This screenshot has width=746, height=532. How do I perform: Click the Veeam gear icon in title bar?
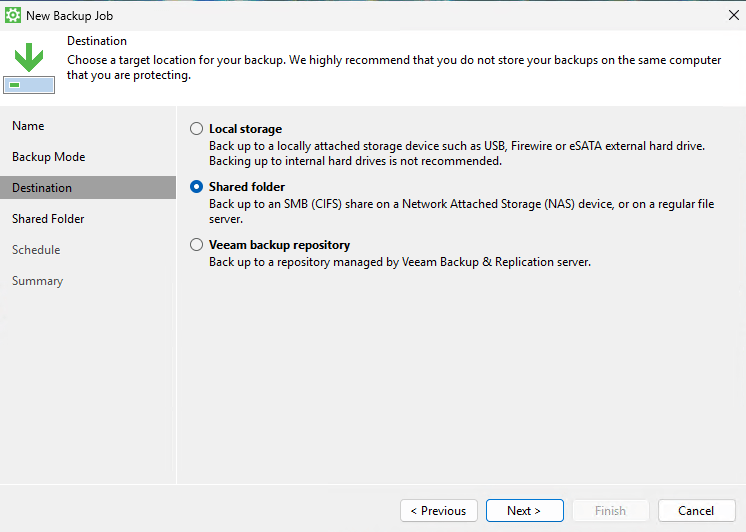point(13,15)
